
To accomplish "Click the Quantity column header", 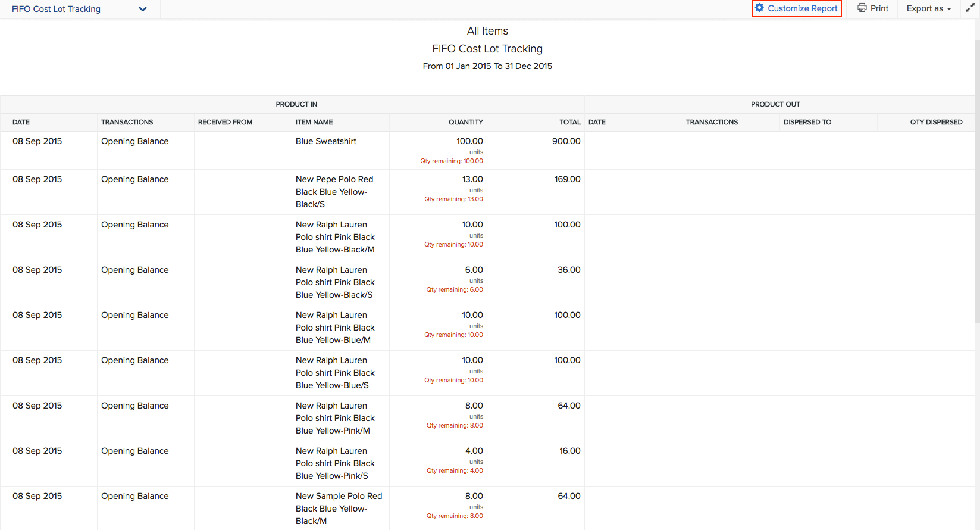I will click(465, 122).
